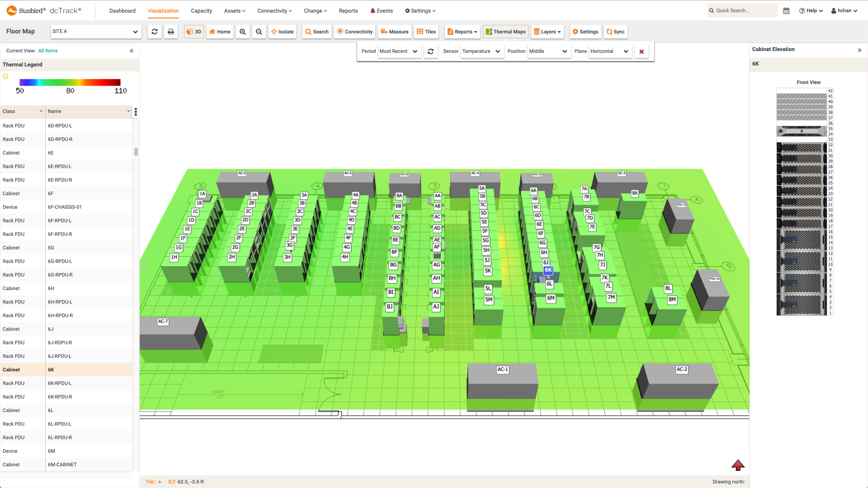Print the floor map
This screenshot has height=488, width=868.
(171, 32)
